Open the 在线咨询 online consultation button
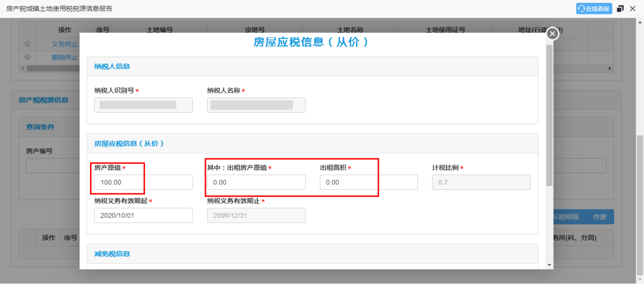This screenshot has width=644, height=284. click(x=594, y=8)
